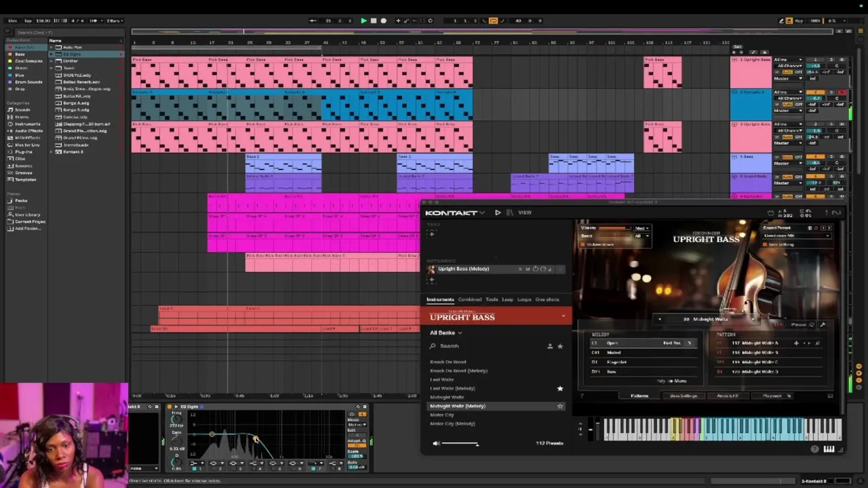Switch to the Tools tab in Kontakt browser
The height and width of the screenshot is (488, 868).
(x=492, y=300)
